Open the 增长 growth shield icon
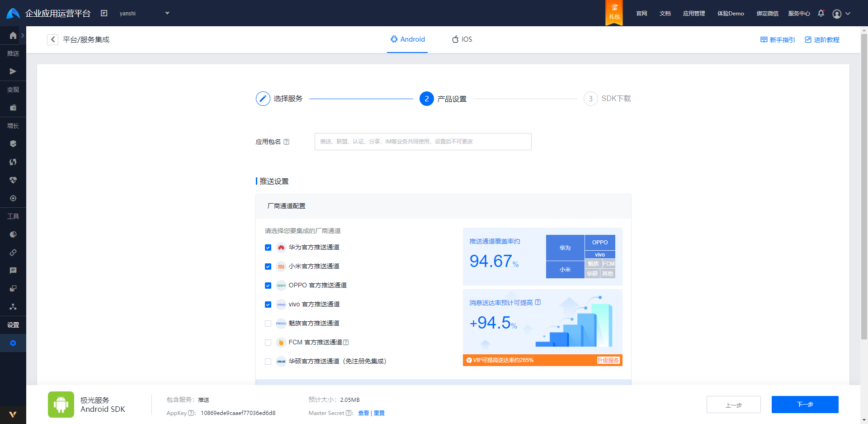Screen dimensions: 868x424 pyautogui.click(x=13, y=143)
